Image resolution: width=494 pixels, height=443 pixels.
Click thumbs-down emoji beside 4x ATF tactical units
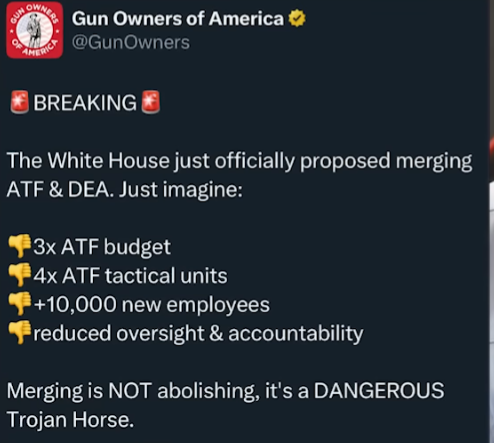coord(19,275)
